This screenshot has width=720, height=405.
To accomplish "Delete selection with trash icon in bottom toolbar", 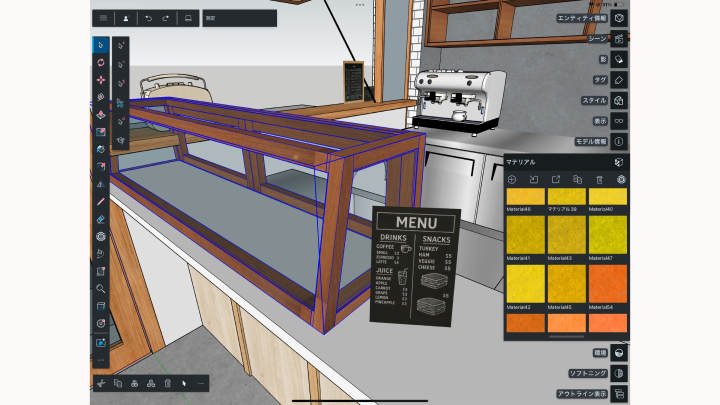I will click(168, 383).
